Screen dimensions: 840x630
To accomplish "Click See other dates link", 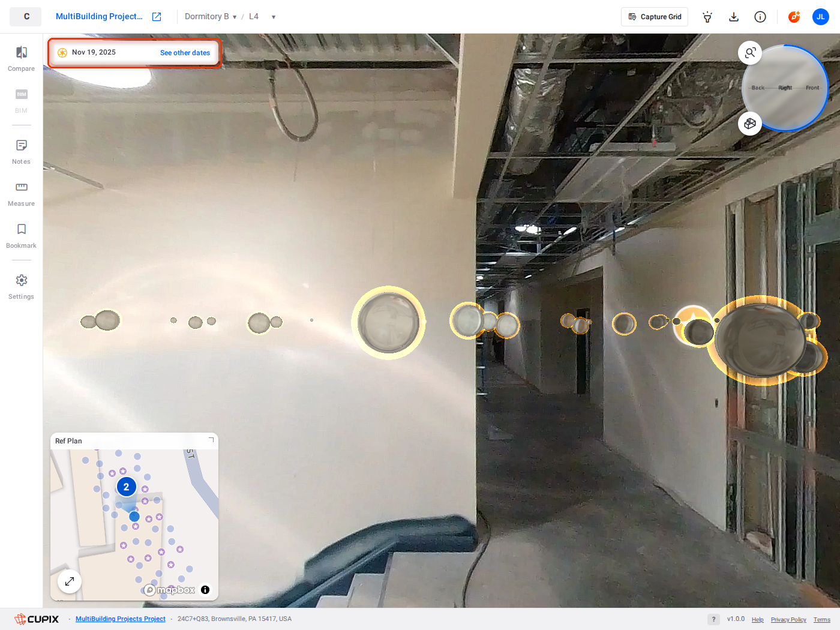I will tap(185, 53).
